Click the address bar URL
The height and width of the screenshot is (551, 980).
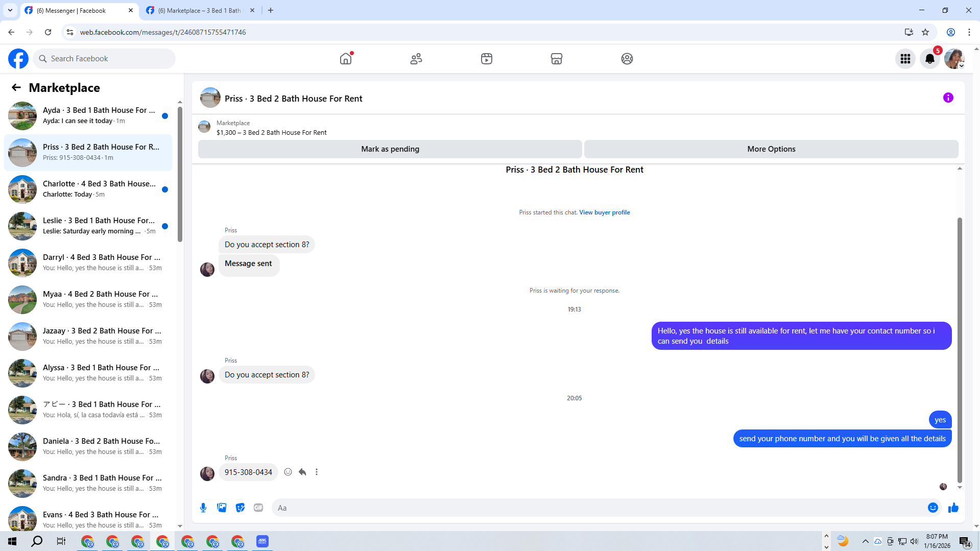click(x=163, y=32)
